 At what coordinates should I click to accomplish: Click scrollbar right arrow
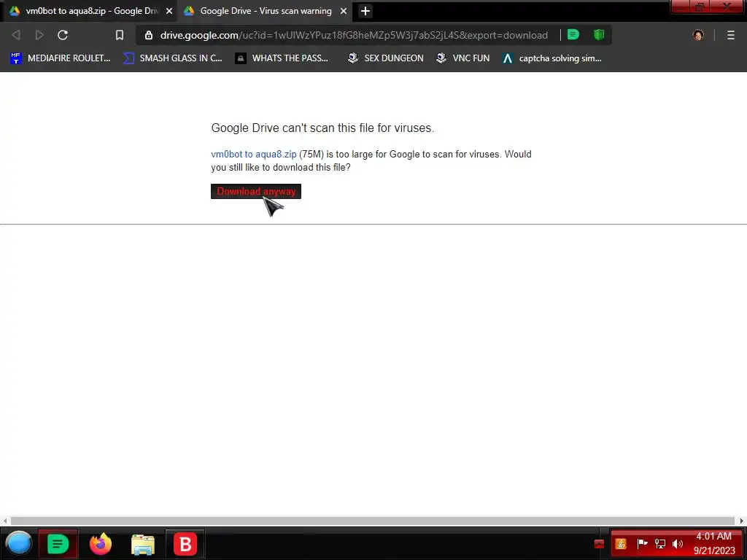742,521
